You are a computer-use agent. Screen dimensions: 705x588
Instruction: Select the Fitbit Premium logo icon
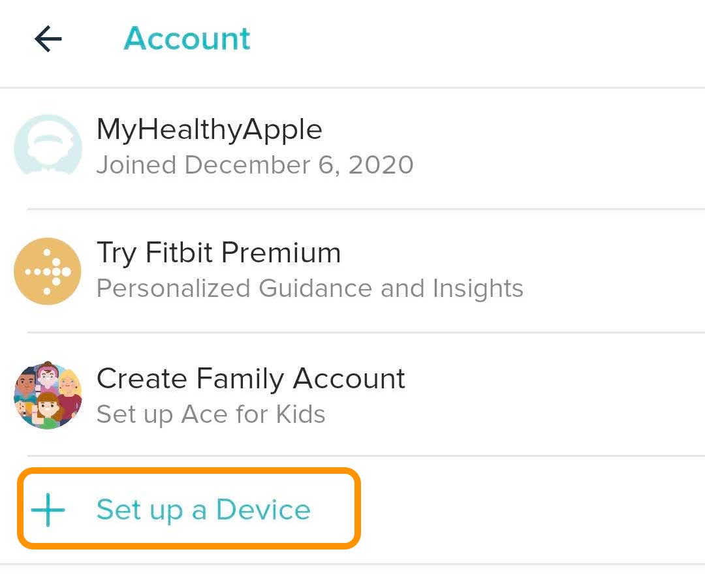[x=47, y=271]
